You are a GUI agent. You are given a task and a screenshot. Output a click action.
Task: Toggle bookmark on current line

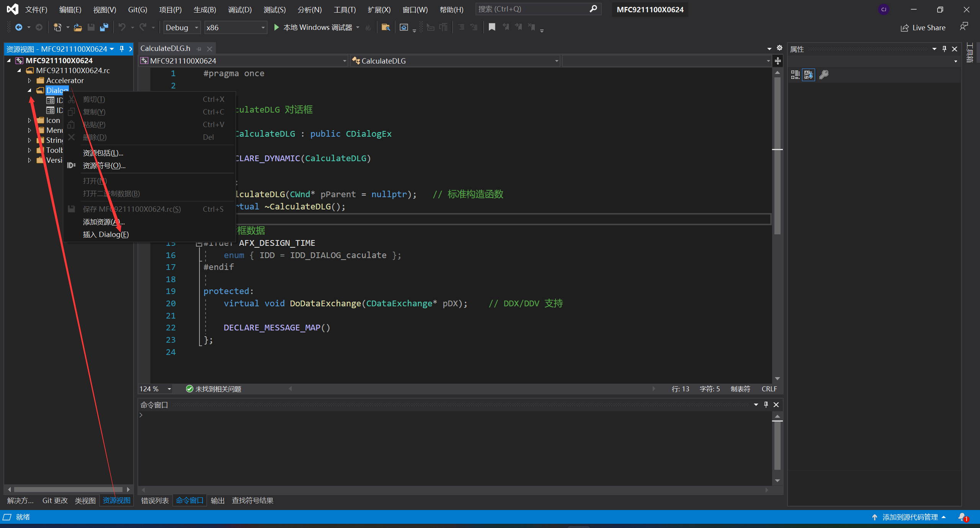(x=492, y=27)
